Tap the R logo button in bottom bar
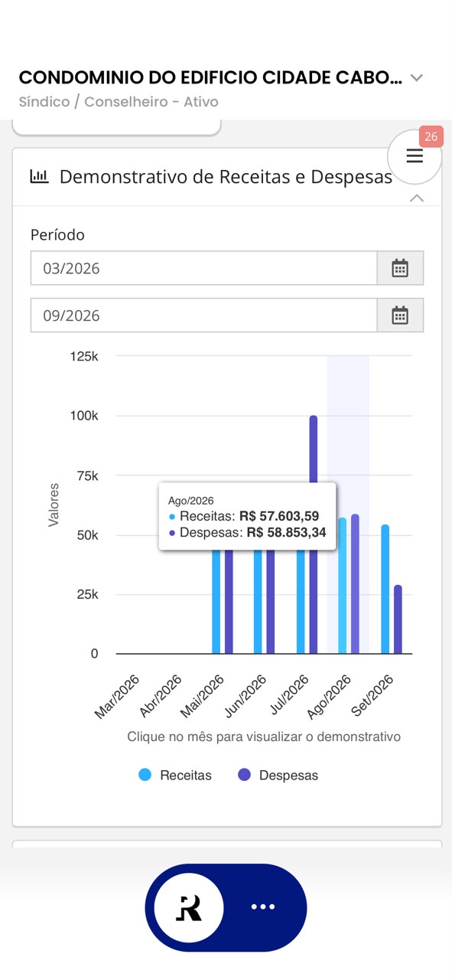This screenshot has height=980, width=452. click(189, 907)
